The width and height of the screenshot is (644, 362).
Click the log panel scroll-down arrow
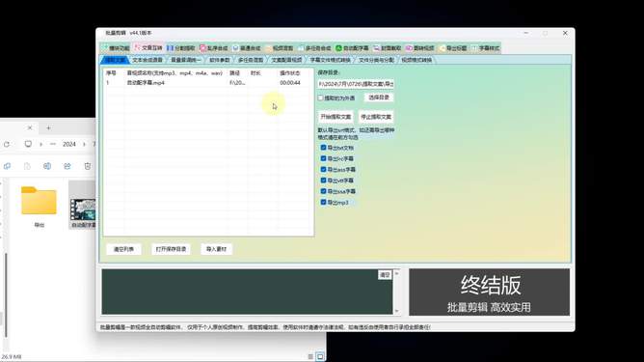pos(397,311)
